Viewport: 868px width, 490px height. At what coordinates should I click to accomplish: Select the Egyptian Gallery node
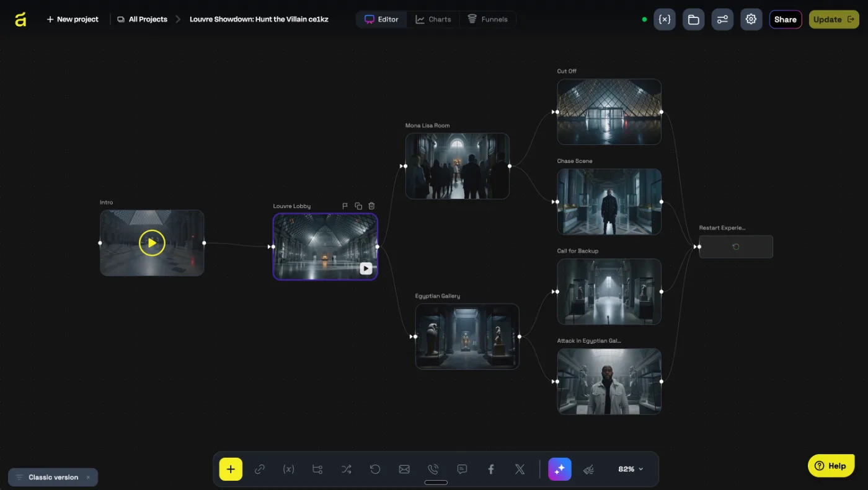pyautogui.click(x=467, y=336)
